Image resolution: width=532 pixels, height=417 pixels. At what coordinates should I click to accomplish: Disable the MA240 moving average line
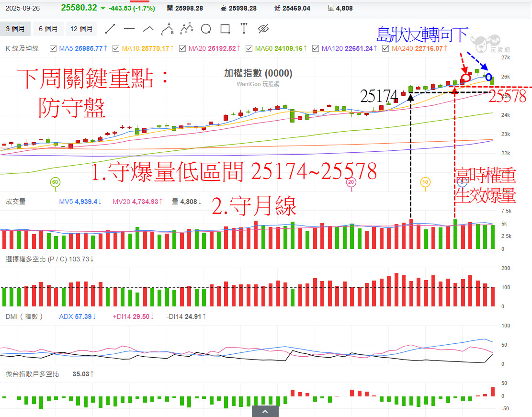[386, 48]
